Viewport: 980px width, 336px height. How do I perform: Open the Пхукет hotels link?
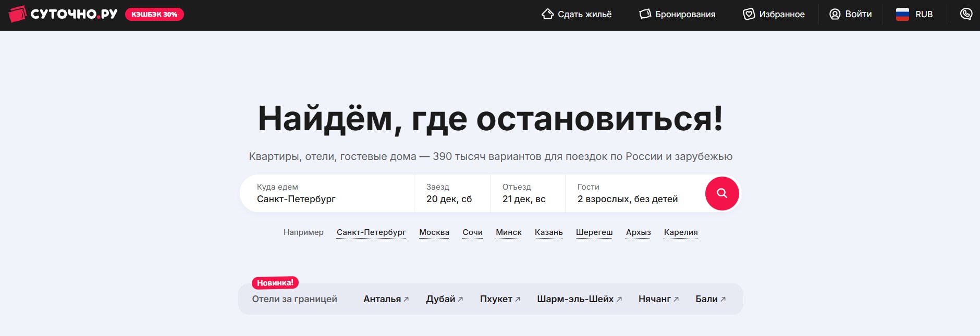click(x=500, y=299)
